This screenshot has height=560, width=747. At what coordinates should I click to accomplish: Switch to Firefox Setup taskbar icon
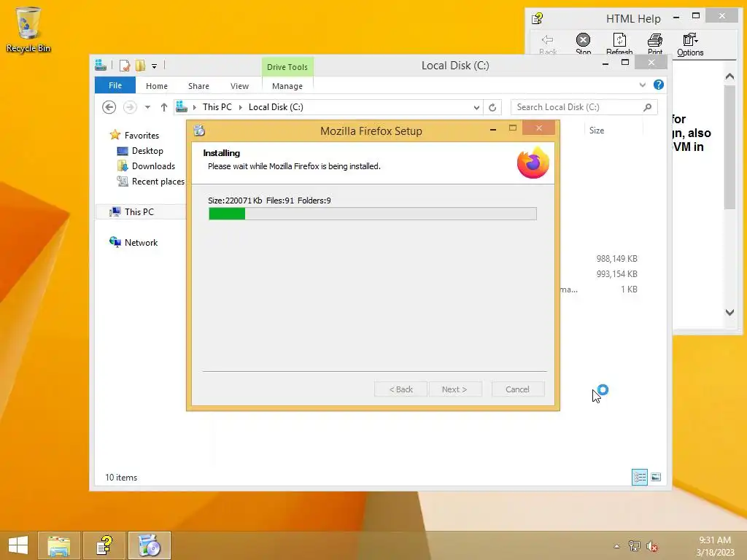click(149, 545)
